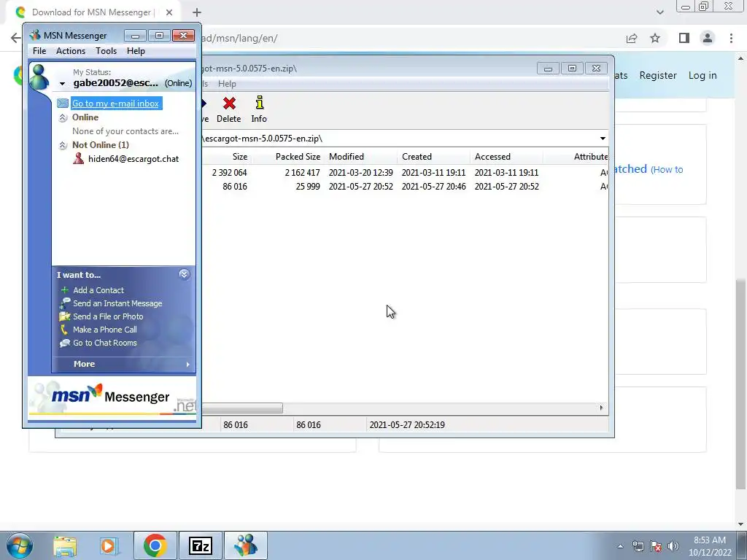Image resolution: width=747 pixels, height=560 pixels.
Task: Click the taskbar clock showing 8:53 AM
Action: click(710, 546)
